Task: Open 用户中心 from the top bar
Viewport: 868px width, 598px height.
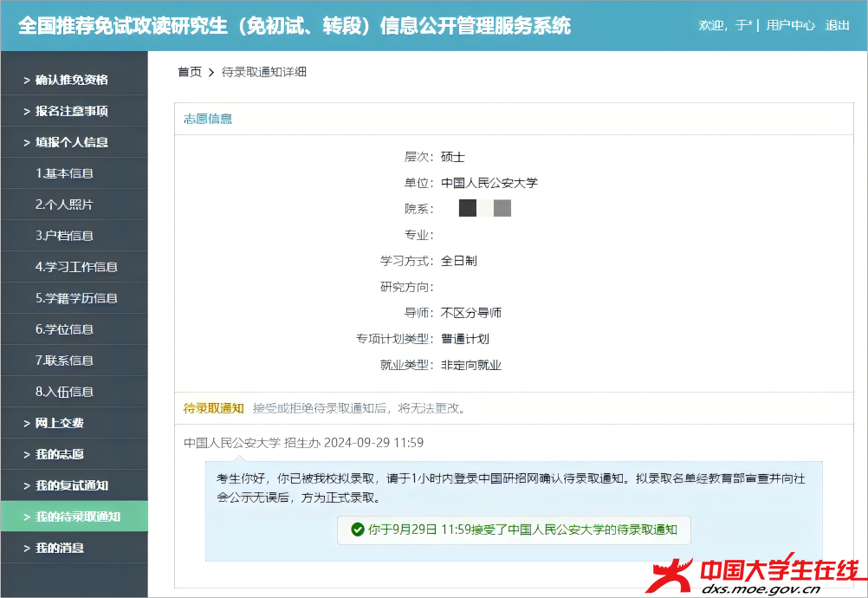Action: [790, 25]
